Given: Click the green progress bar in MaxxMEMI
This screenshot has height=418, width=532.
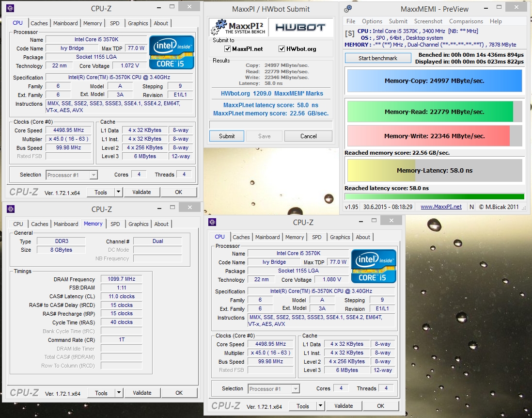Looking at the screenshot, I should pyautogui.click(x=434, y=196).
